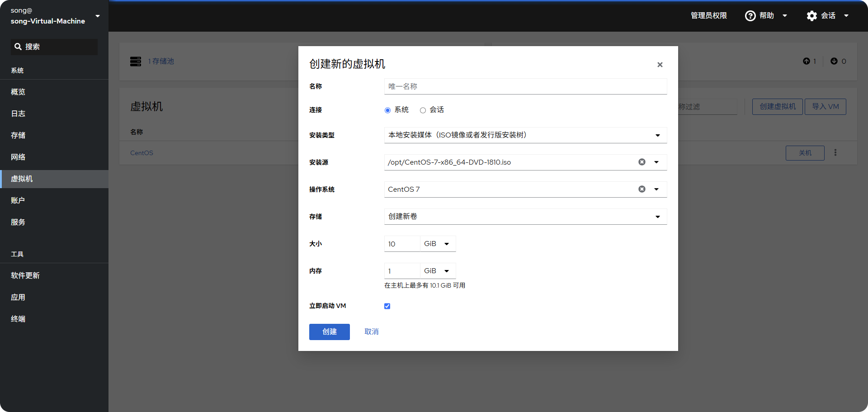The width and height of the screenshot is (868, 412).
Task: Clear the CentOS 7 operating system selection
Action: click(x=642, y=189)
